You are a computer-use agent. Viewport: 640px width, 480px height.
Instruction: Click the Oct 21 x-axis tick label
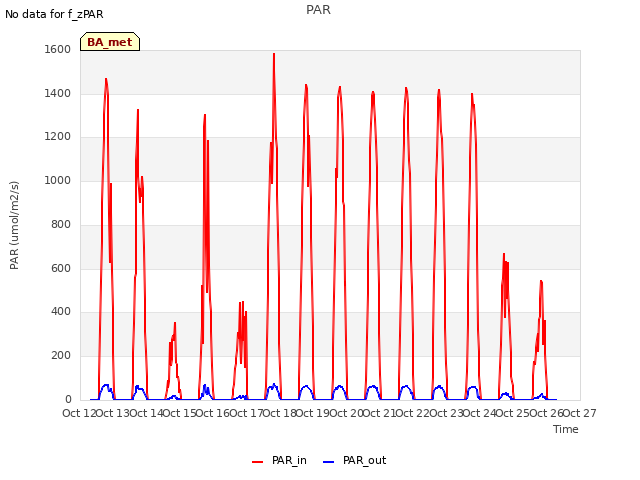point(379,413)
